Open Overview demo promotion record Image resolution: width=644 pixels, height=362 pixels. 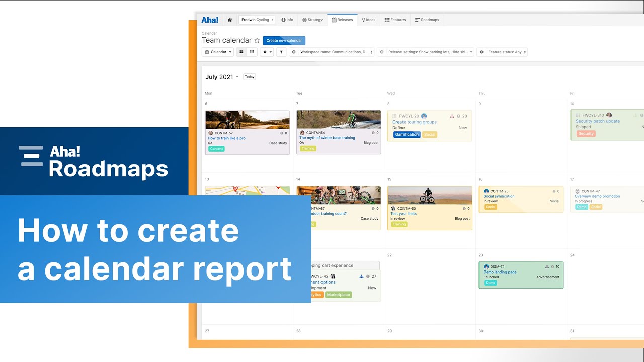coord(597,196)
